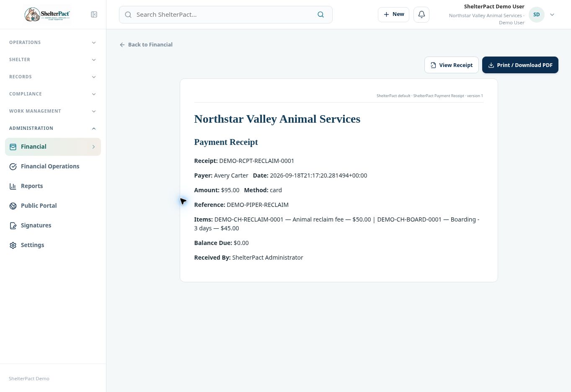Expand the Shelter section
Screen dimensions: 571x392
point(53,59)
